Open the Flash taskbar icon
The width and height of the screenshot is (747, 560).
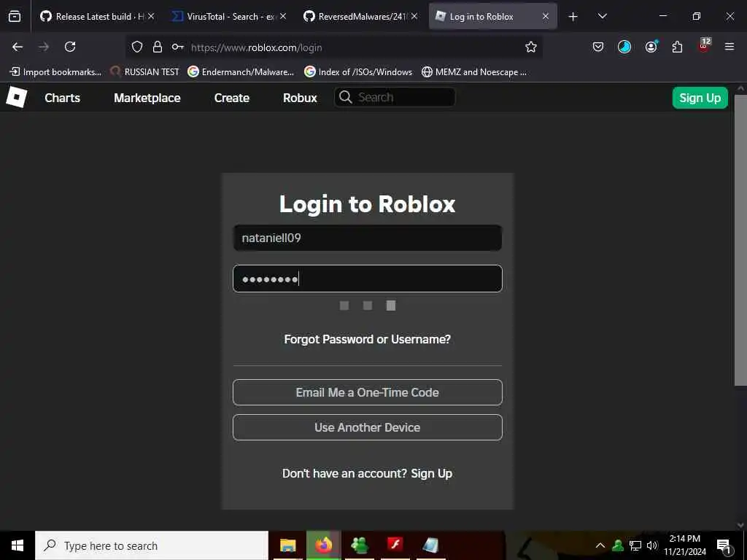(395, 544)
